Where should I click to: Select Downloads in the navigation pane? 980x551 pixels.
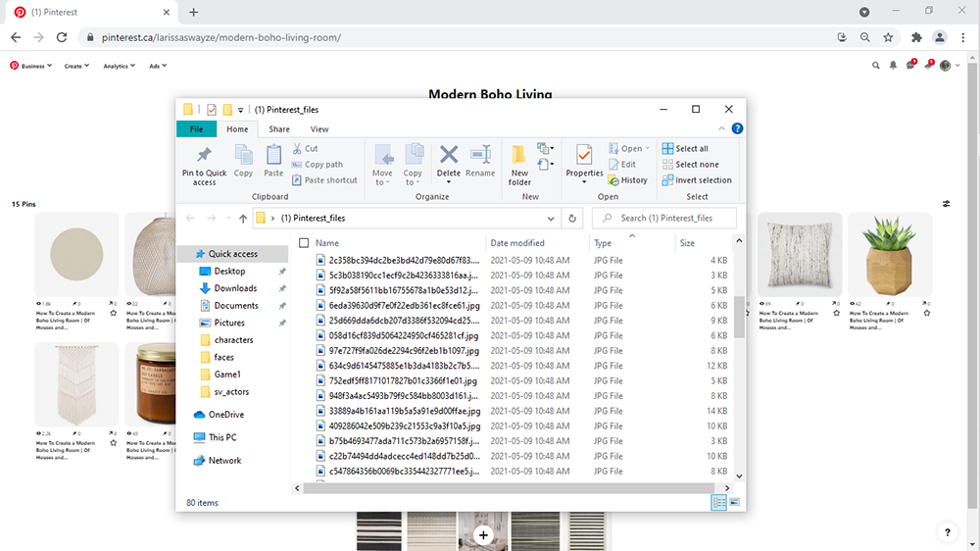[x=235, y=288]
